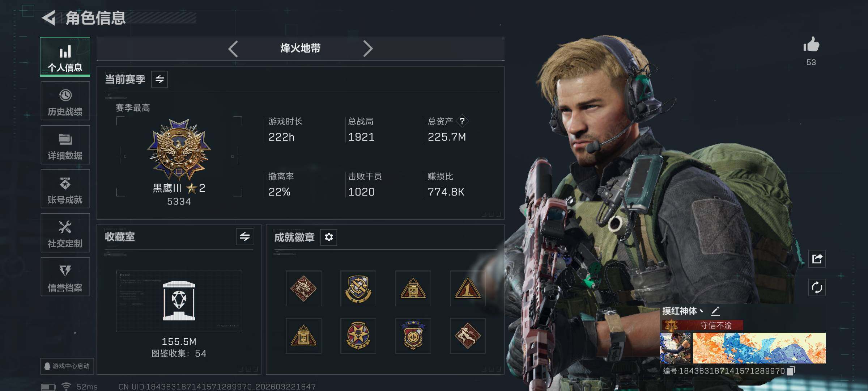Like this profile with the thumbs-up icon
The height and width of the screenshot is (391, 868).
click(x=811, y=45)
